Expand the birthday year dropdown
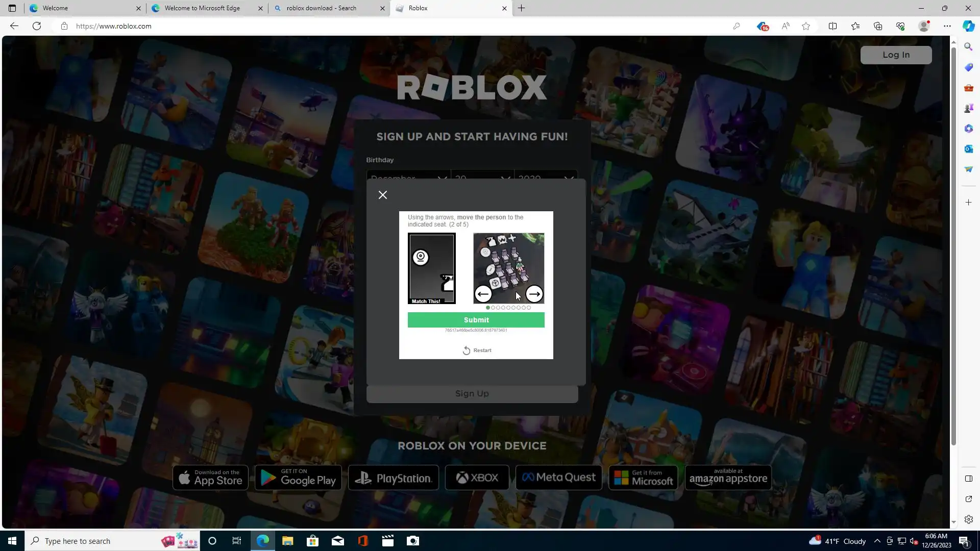This screenshot has width=980, height=551. click(x=545, y=176)
